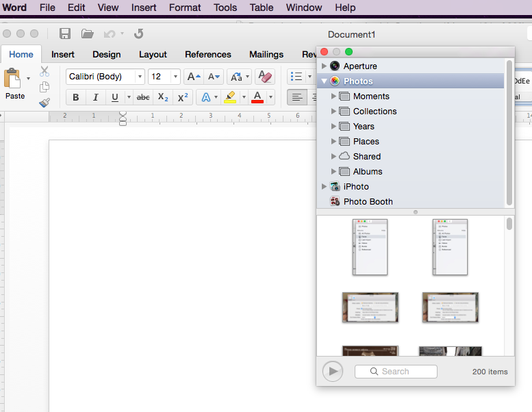Click the Format Painter brush icon

(x=45, y=103)
